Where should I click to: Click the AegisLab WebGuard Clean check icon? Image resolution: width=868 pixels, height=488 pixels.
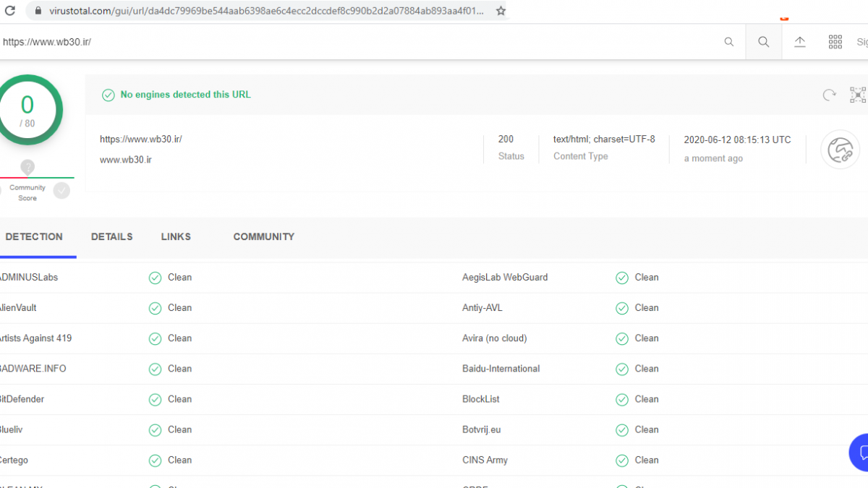(622, 278)
